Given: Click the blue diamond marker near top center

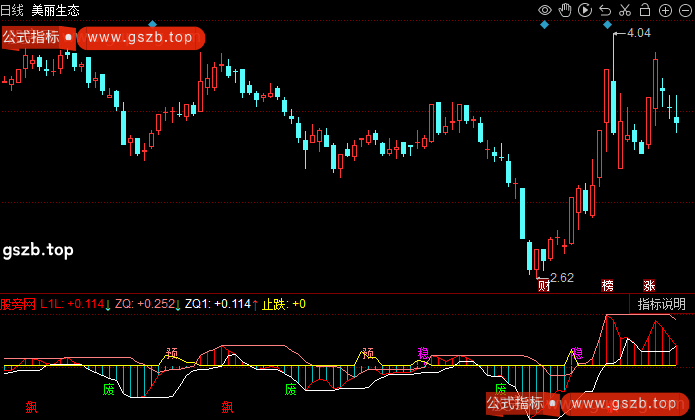Looking at the screenshot, I should point(152,23).
